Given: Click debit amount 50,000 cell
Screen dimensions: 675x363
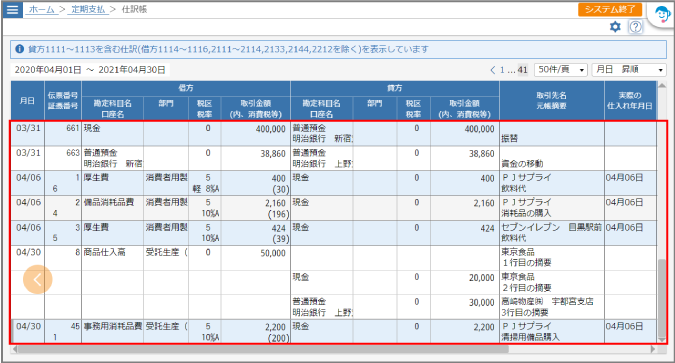Looking at the screenshot, I should (x=256, y=258).
